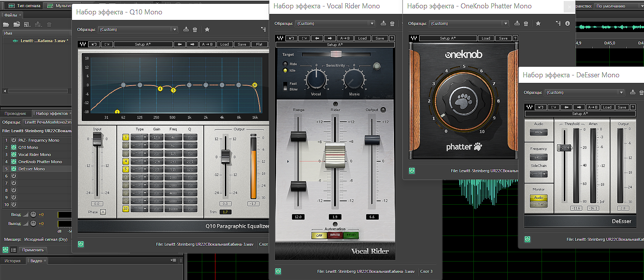This screenshot has width=644, height=280.
Task: Open the band 1 filter type dropdown in Q10
Action: coord(145,137)
